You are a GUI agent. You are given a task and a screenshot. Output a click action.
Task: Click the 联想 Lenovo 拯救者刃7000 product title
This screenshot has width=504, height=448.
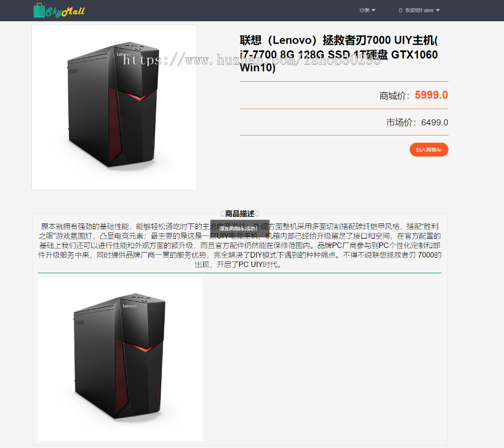(x=339, y=54)
